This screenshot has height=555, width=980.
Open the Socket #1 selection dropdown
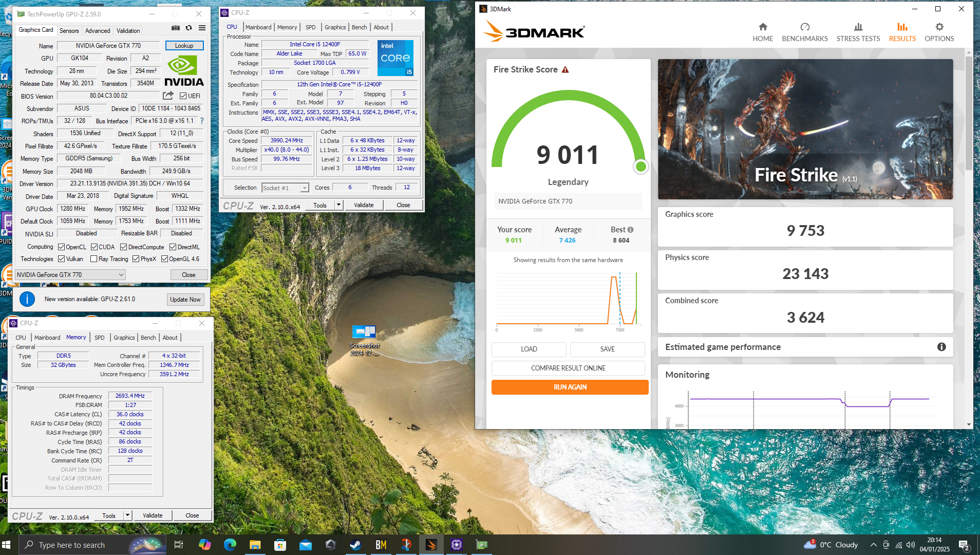pos(285,188)
